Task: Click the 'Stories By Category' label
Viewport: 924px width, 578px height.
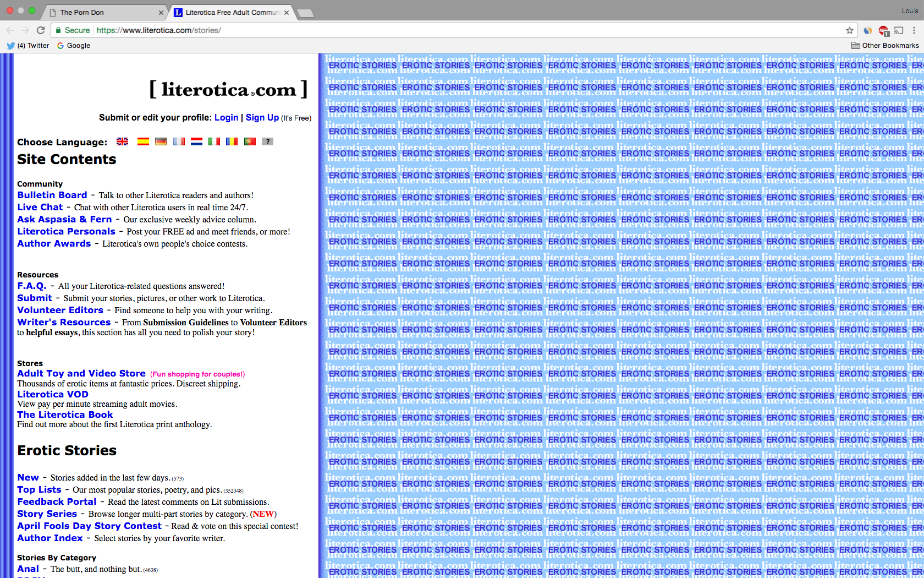Action: point(57,558)
